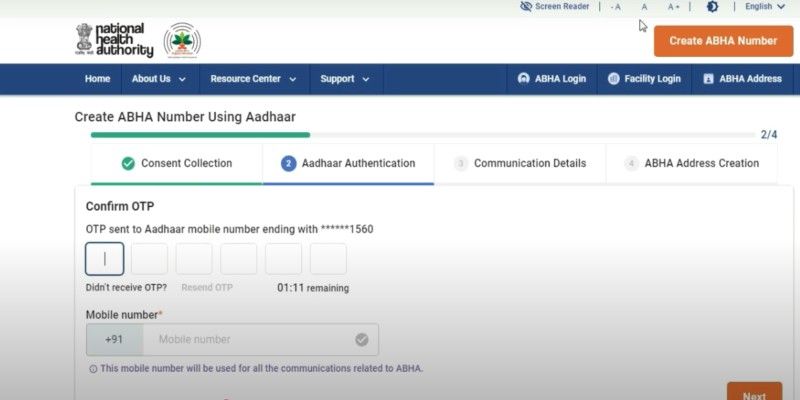The height and width of the screenshot is (400, 800).
Task: Expand the Support menu
Action: tap(345, 79)
